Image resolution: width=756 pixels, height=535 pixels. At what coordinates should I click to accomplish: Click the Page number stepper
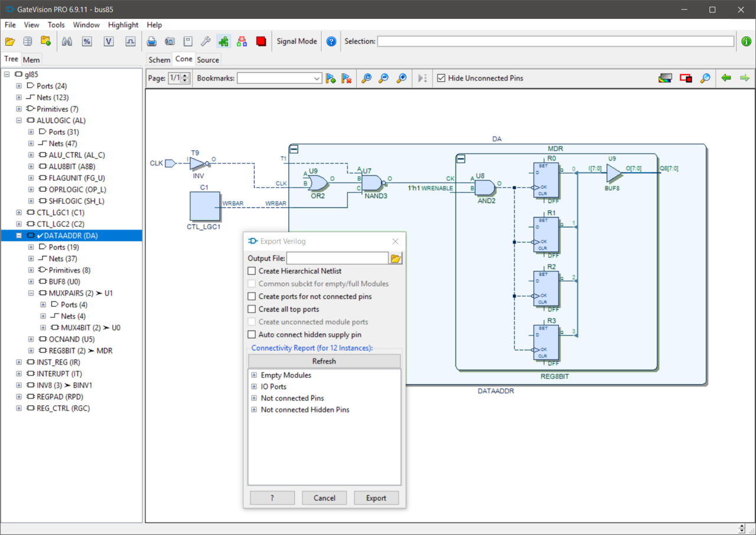click(185, 78)
